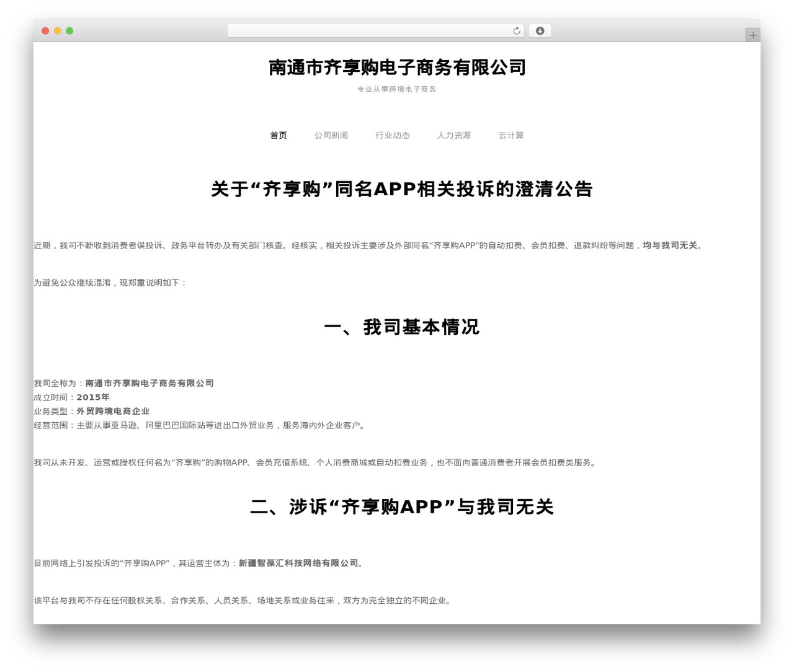Open the 云计算 navigation link
Viewport: 794px width, 672px height.
pyautogui.click(x=511, y=135)
